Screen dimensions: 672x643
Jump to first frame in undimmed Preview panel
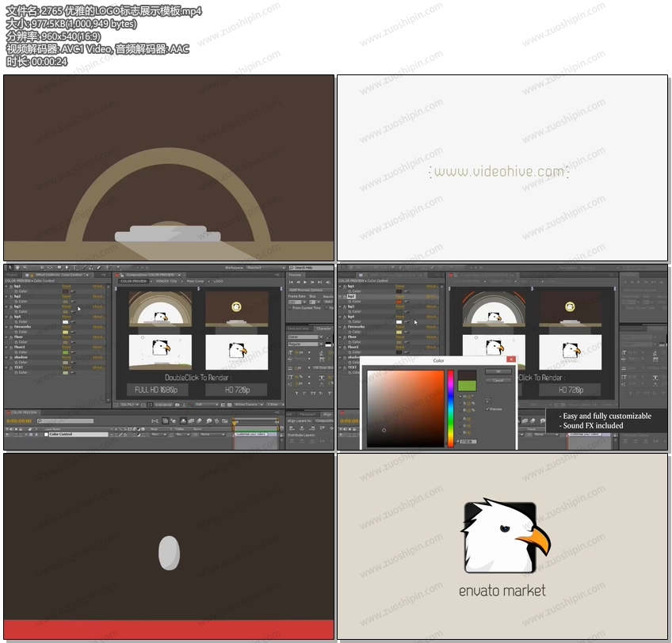pyautogui.click(x=291, y=283)
